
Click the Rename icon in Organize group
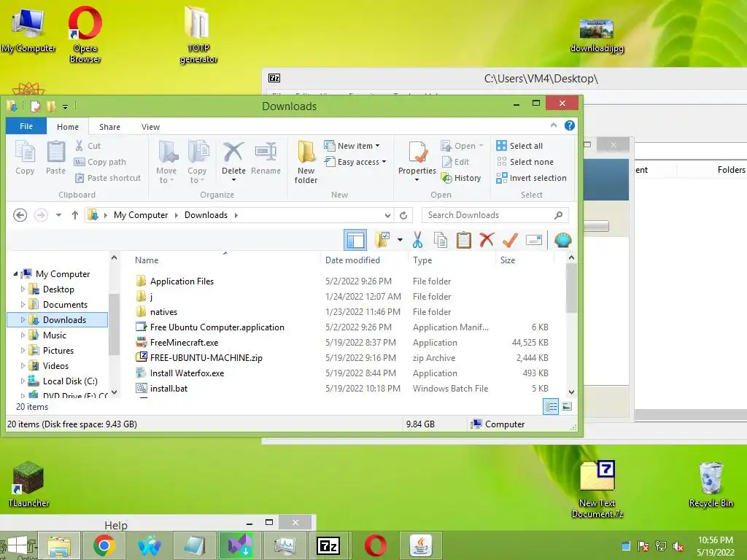(266, 152)
